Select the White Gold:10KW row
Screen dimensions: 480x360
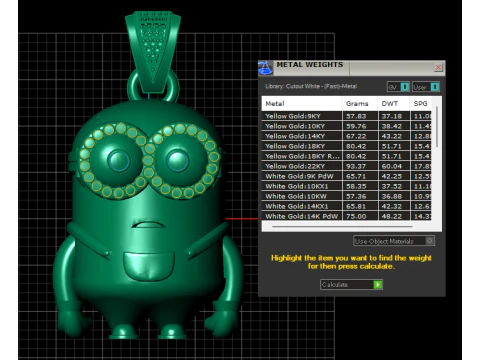pos(346,196)
